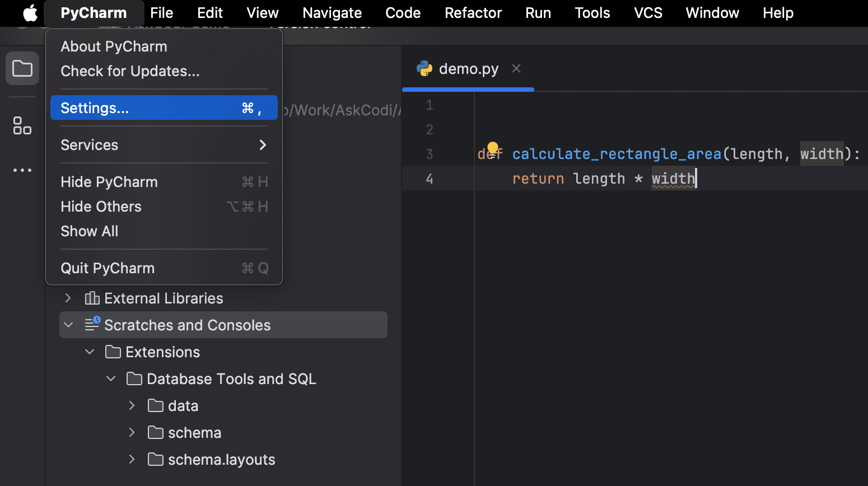This screenshot has width=868, height=486.
Task: Select Scratches and Consoles row
Action: point(223,325)
